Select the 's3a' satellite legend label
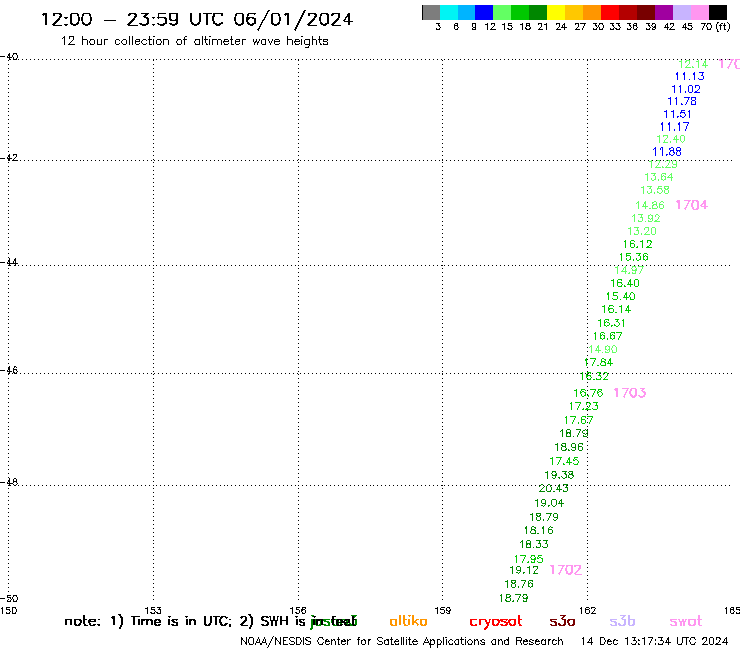The image size is (740, 650). click(562, 621)
